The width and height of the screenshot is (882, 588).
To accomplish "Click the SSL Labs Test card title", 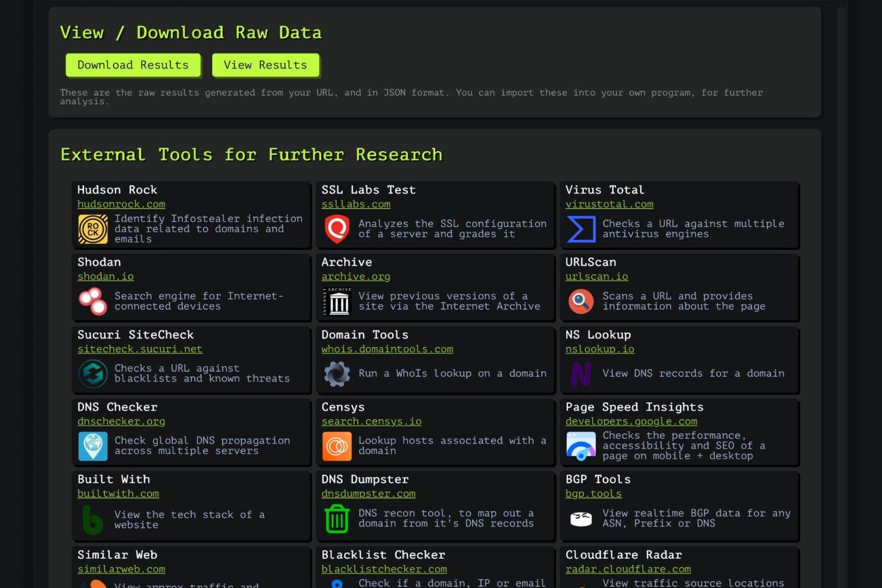I will point(369,190).
